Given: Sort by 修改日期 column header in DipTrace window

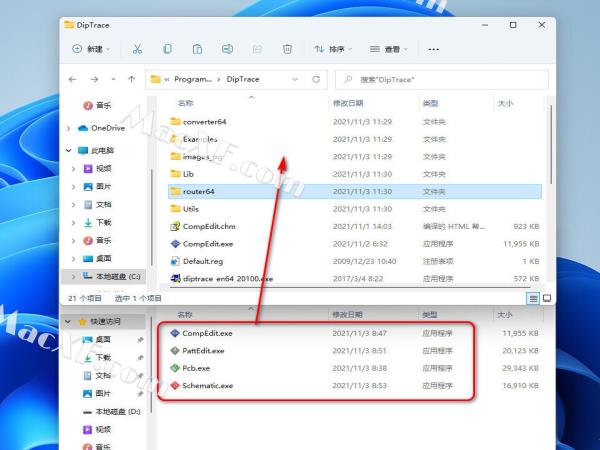Looking at the screenshot, I should pyautogui.click(x=348, y=103).
